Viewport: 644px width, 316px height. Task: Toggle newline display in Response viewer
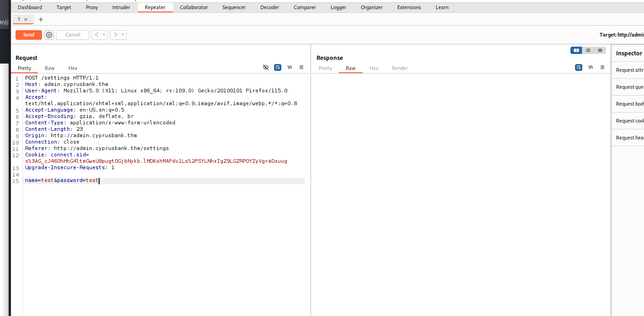pyautogui.click(x=591, y=67)
